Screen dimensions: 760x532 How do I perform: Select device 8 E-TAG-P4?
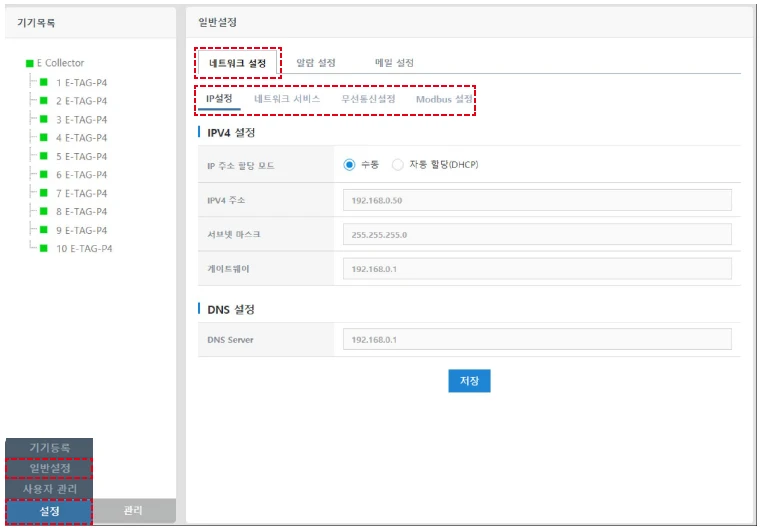81,212
